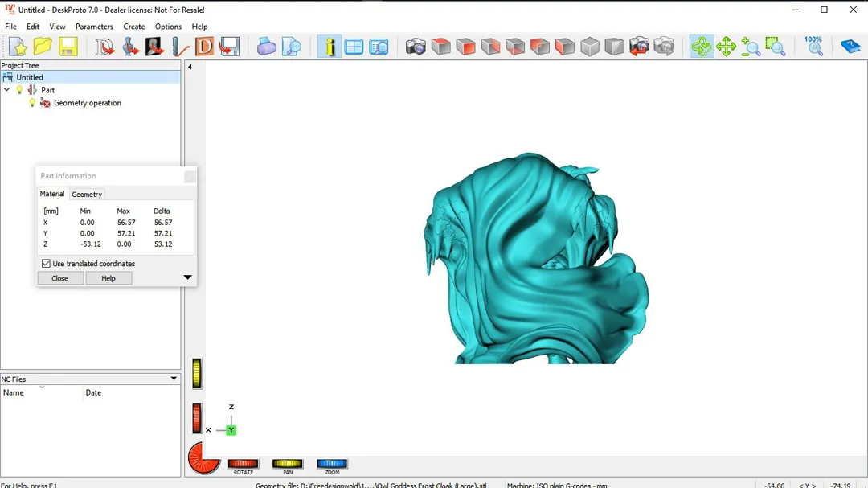The width and height of the screenshot is (868, 488).
Task: Click the Help button in Part Information
Action: click(x=108, y=278)
